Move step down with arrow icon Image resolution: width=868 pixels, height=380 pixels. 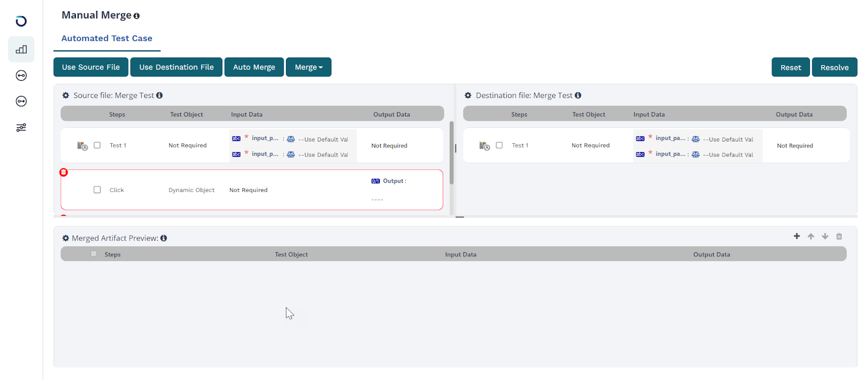825,236
